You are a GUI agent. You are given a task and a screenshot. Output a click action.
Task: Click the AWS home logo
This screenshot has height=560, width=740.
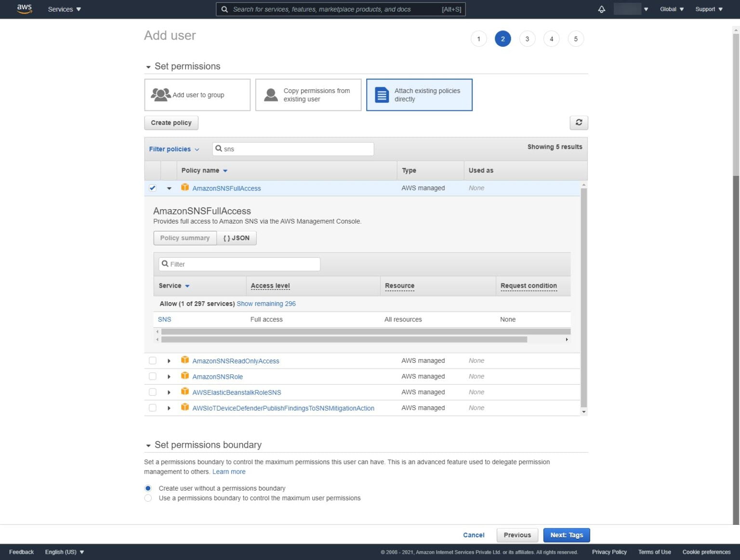pyautogui.click(x=24, y=9)
